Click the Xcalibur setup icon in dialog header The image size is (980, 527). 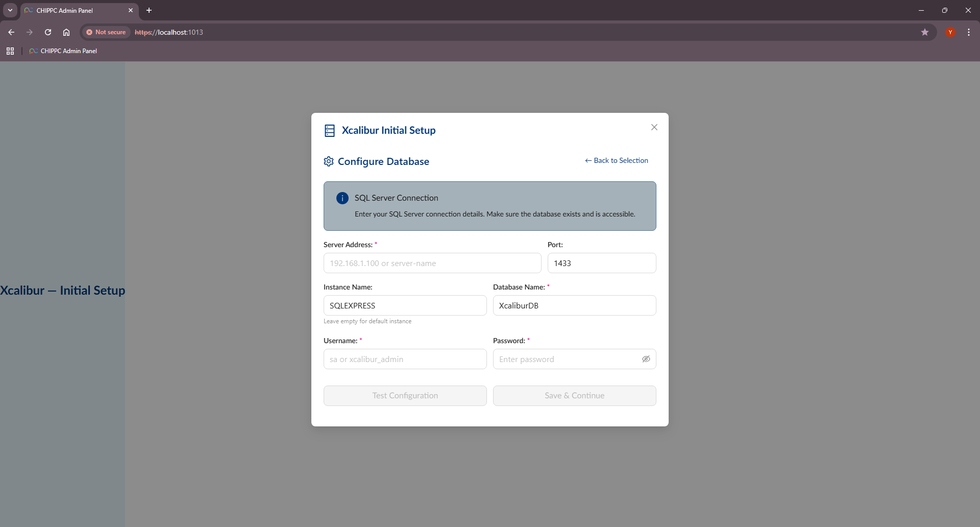tap(330, 130)
